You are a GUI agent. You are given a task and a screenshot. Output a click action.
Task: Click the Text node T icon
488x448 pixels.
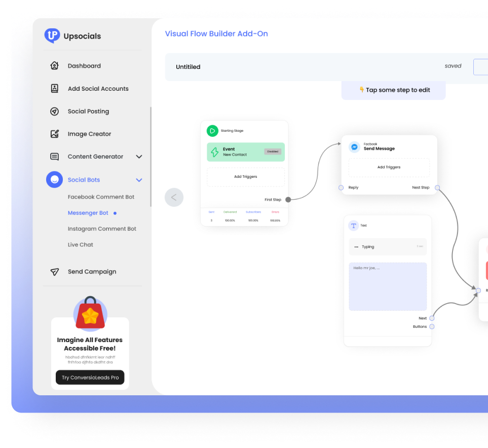pos(354,226)
